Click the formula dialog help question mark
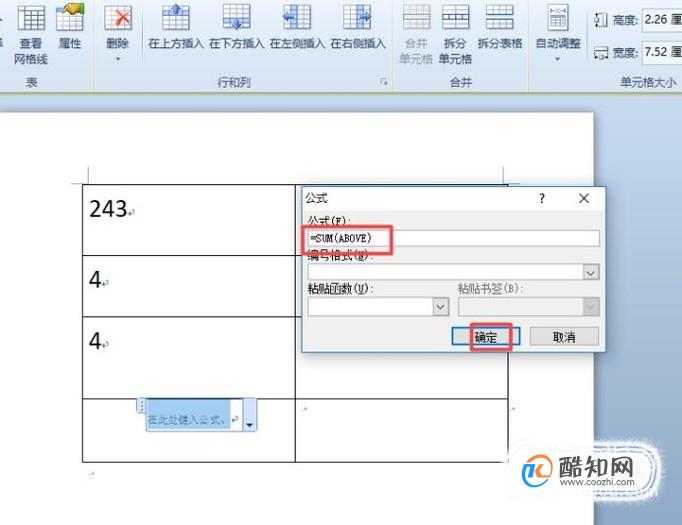This screenshot has width=682, height=525. [542, 198]
